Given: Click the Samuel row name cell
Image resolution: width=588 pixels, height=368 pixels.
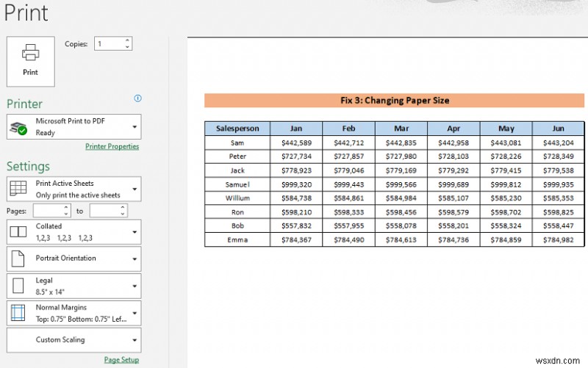Looking at the screenshot, I should [237, 184].
